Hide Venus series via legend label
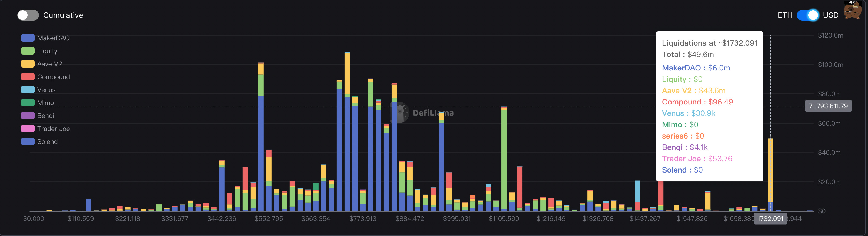 [x=46, y=90]
